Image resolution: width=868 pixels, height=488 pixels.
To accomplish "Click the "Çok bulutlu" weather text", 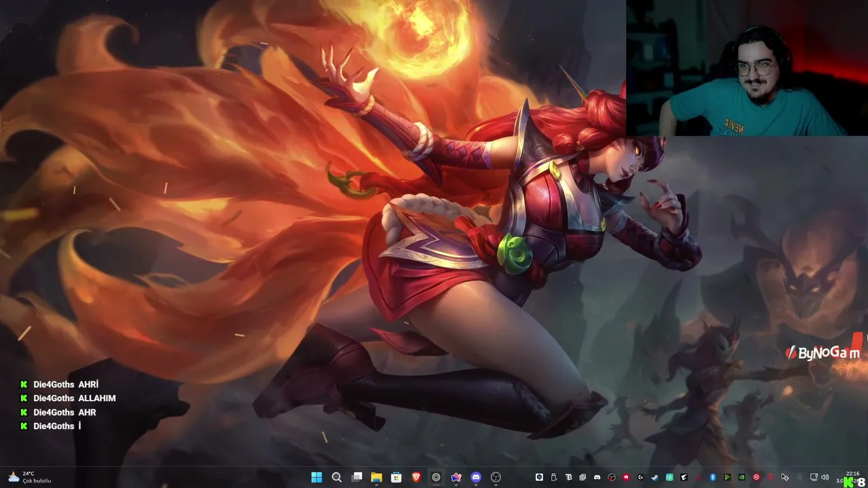I will [x=37, y=481].
